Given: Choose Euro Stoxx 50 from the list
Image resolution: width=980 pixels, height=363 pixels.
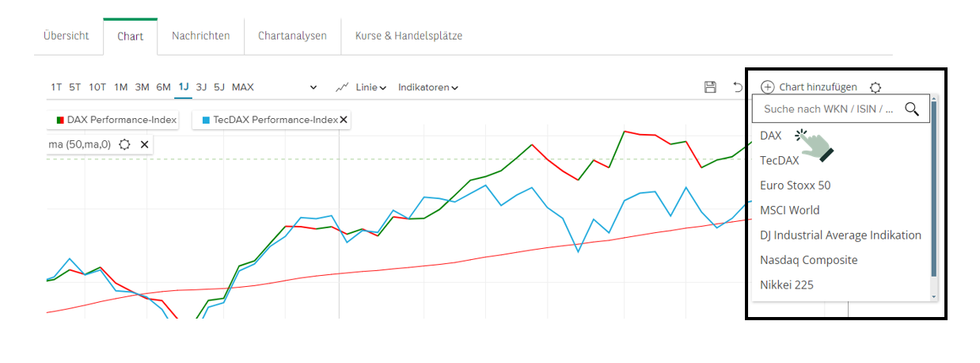Looking at the screenshot, I should click(x=796, y=185).
